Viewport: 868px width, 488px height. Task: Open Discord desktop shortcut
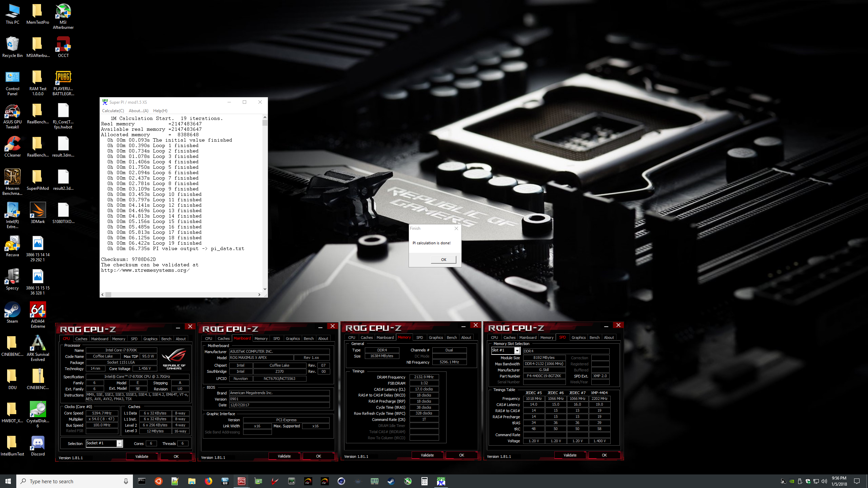tap(38, 446)
